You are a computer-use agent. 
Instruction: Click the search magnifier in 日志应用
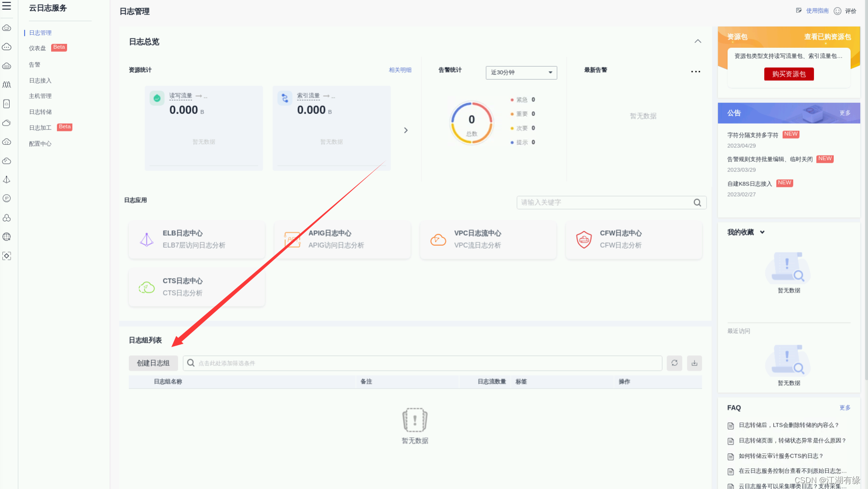point(697,203)
